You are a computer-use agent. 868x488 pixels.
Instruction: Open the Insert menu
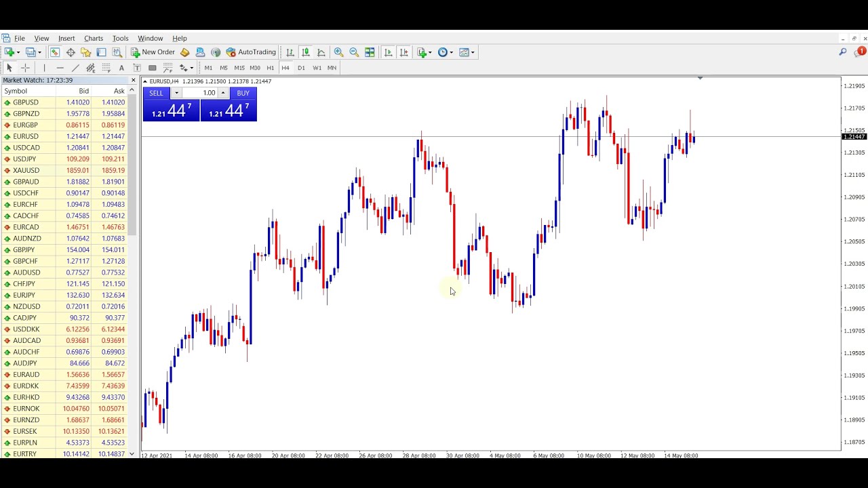pos(66,39)
